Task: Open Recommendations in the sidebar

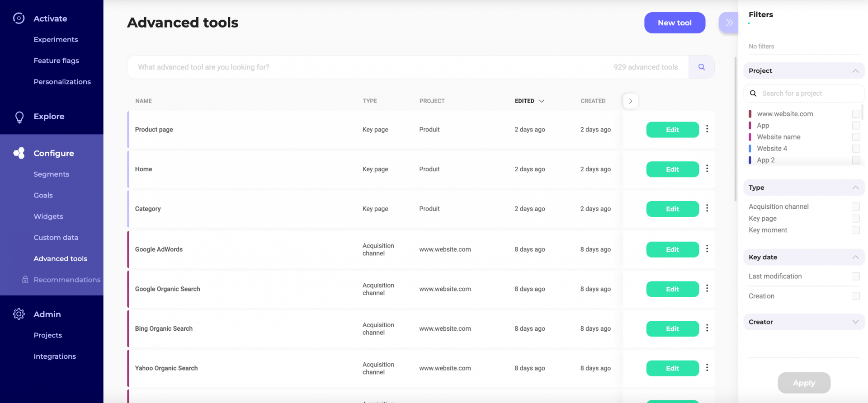Action: (x=67, y=280)
